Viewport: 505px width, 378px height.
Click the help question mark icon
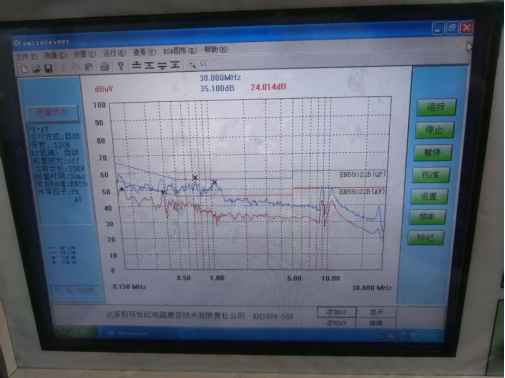point(121,66)
